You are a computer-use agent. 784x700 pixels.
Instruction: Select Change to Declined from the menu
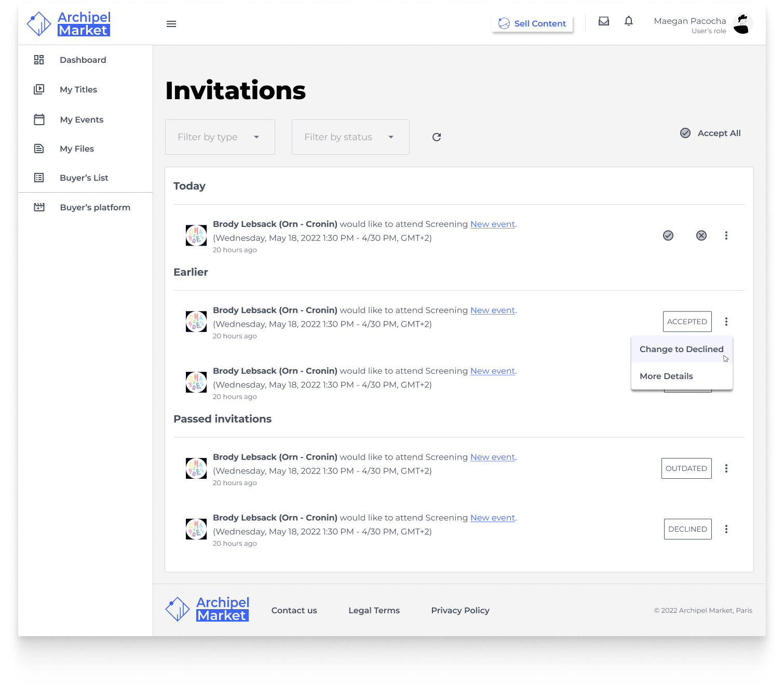pyautogui.click(x=681, y=349)
